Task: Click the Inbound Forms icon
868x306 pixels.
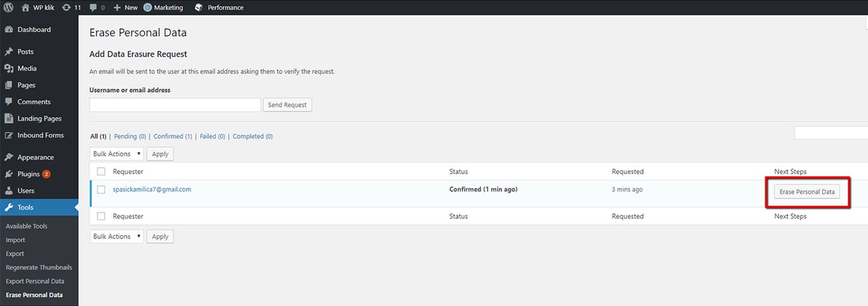Action: coord(9,135)
